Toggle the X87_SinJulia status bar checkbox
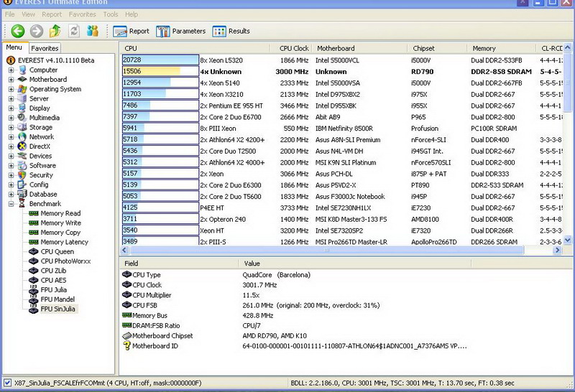 [x=7, y=383]
